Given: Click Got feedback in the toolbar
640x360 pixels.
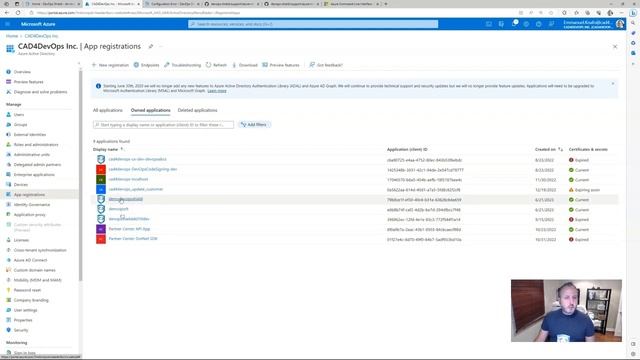Looking at the screenshot, I should 326,65.
